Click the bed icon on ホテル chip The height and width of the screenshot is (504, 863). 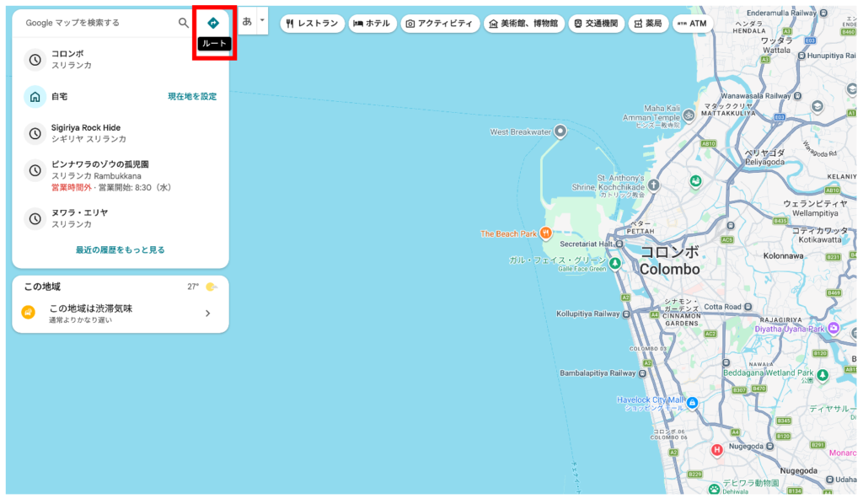[x=361, y=23]
